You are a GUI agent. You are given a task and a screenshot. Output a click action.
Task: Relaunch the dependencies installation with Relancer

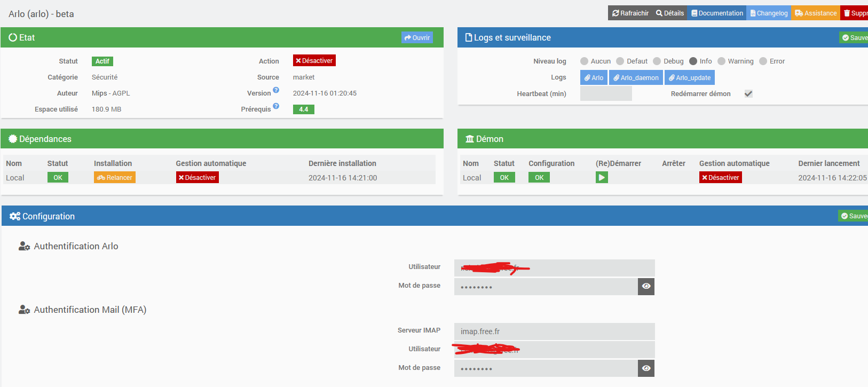(x=115, y=178)
